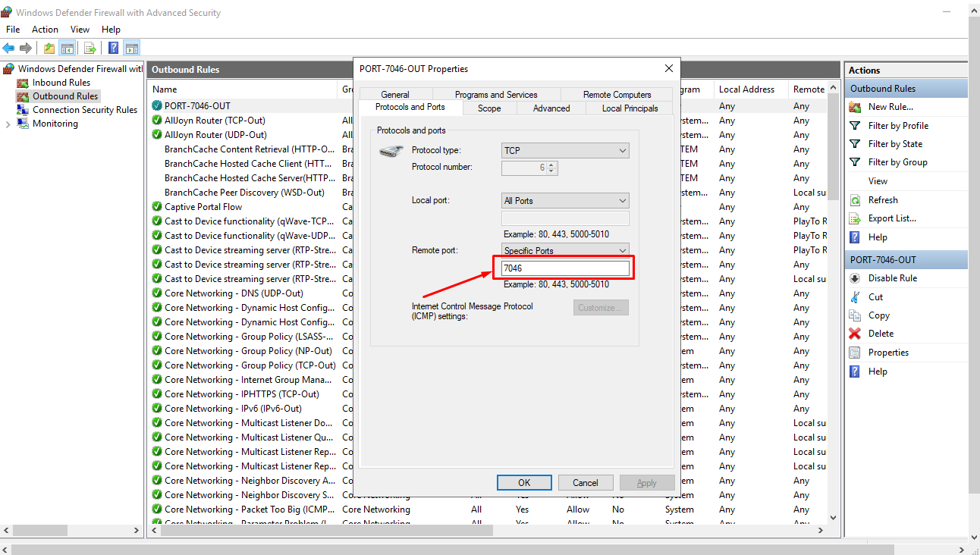980x555 pixels.
Task: Open the File menu
Action: click(x=13, y=30)
